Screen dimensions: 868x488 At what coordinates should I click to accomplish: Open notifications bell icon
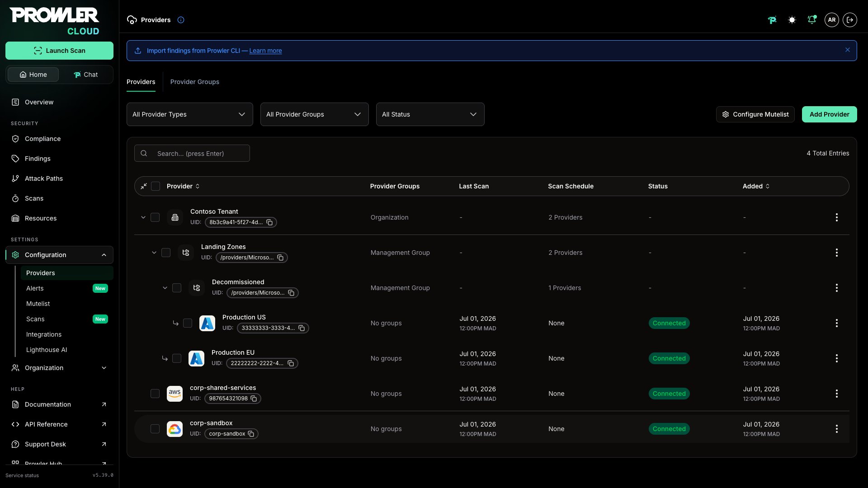click(x=812, y=20)
